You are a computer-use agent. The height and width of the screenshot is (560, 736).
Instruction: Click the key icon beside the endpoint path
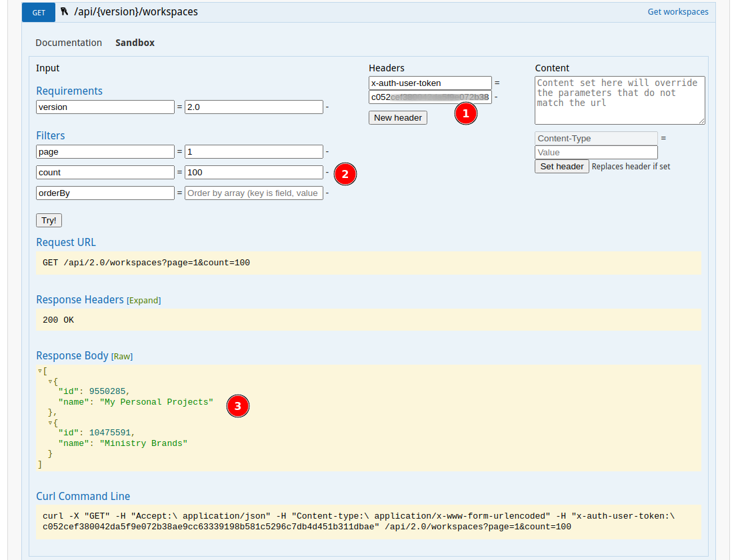[x=64, y=11]
